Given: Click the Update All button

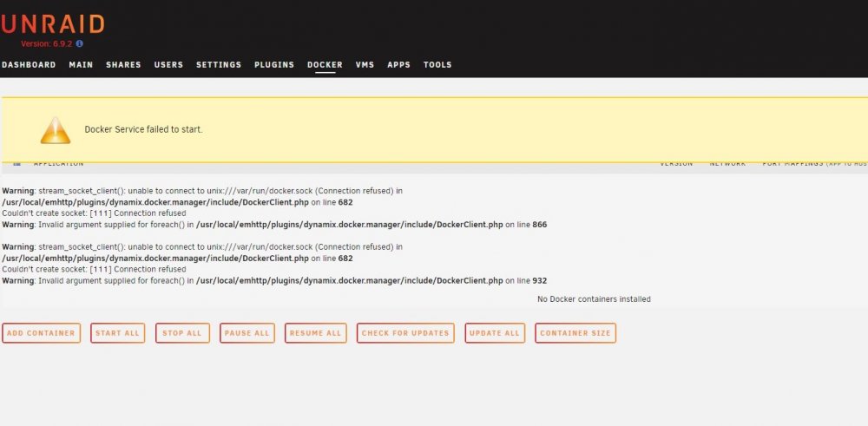Looking at the screenshot, I should pos(495,333).
